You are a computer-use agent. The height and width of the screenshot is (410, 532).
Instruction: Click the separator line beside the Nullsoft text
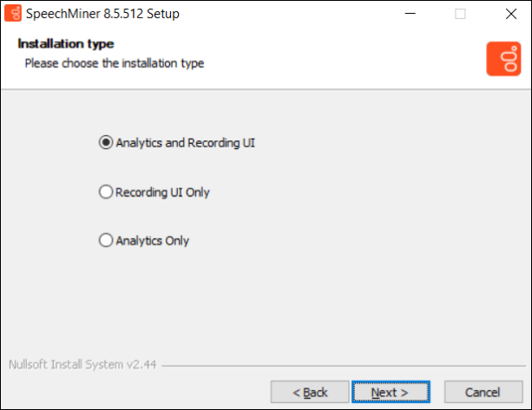pyautogui.click(x=344, y=366)
